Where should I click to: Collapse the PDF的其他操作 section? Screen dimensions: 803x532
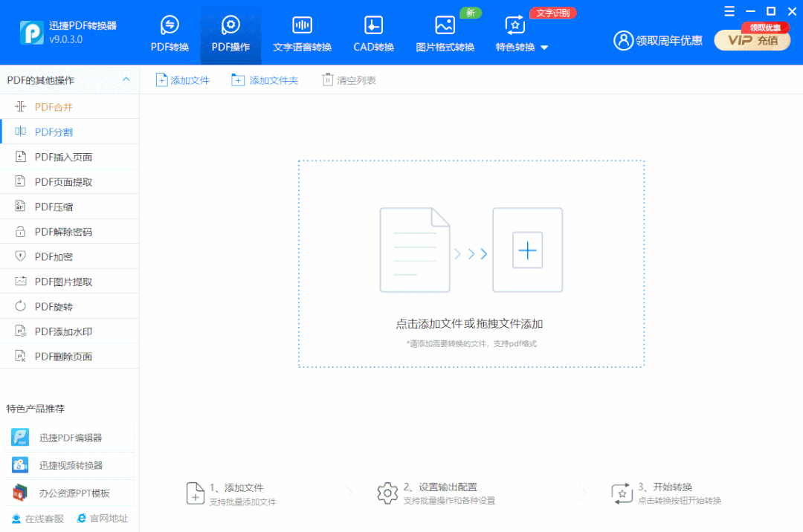tap(126, 80)
